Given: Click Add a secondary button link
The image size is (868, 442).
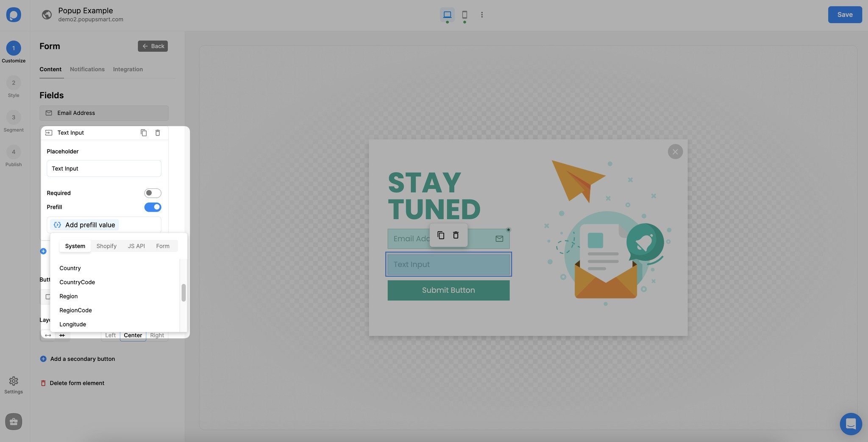Looking at the screenshot, I should coord(83,359).
